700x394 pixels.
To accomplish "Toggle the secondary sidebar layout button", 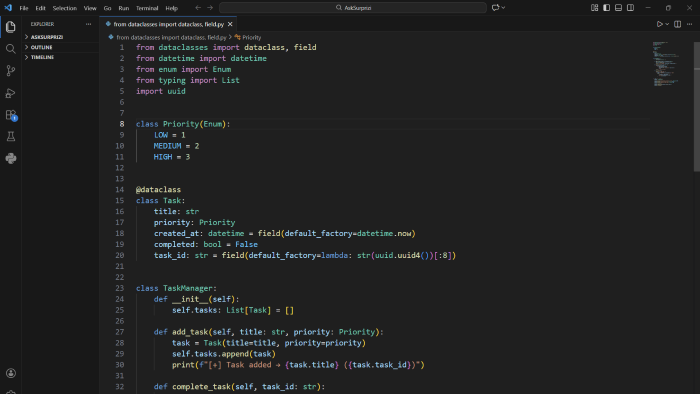I will (630, 8).
